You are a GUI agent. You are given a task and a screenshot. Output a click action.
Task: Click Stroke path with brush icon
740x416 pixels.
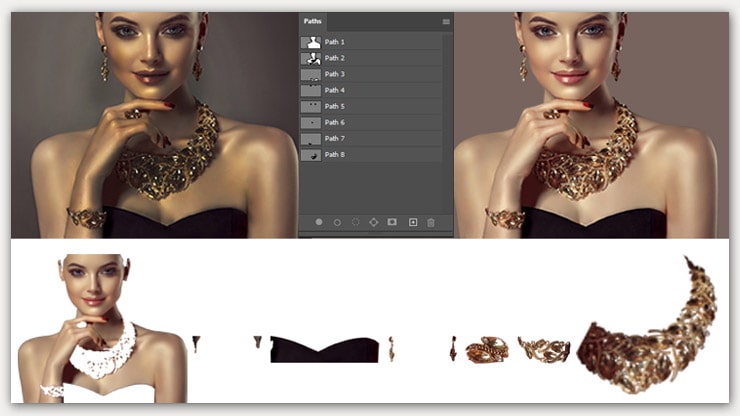pyautogui.click(x=337, y=222)
